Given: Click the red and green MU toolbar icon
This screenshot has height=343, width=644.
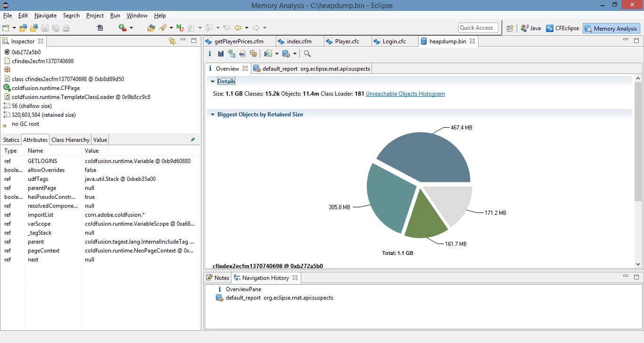Looking at the screenshot, I should [180, 28].
